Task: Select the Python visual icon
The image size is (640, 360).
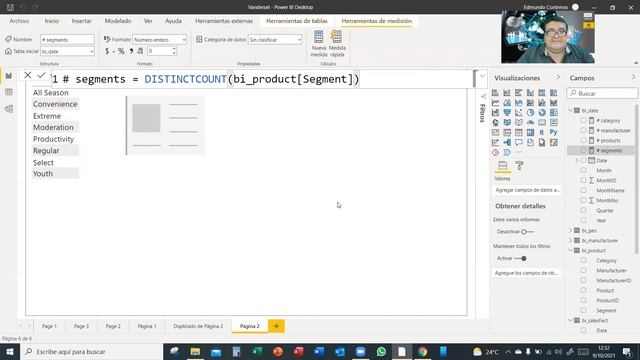Action: tap(553, 132)
